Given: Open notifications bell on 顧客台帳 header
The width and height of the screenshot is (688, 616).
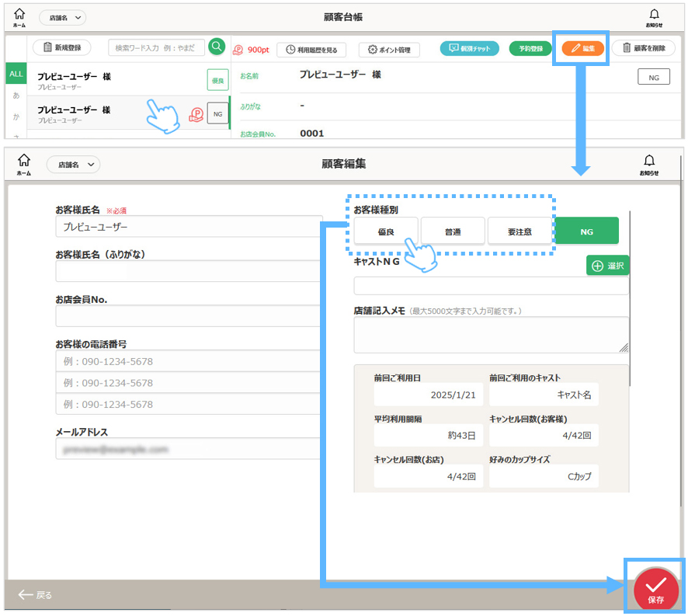Looking at the screenshot, I should click(653, 17).
